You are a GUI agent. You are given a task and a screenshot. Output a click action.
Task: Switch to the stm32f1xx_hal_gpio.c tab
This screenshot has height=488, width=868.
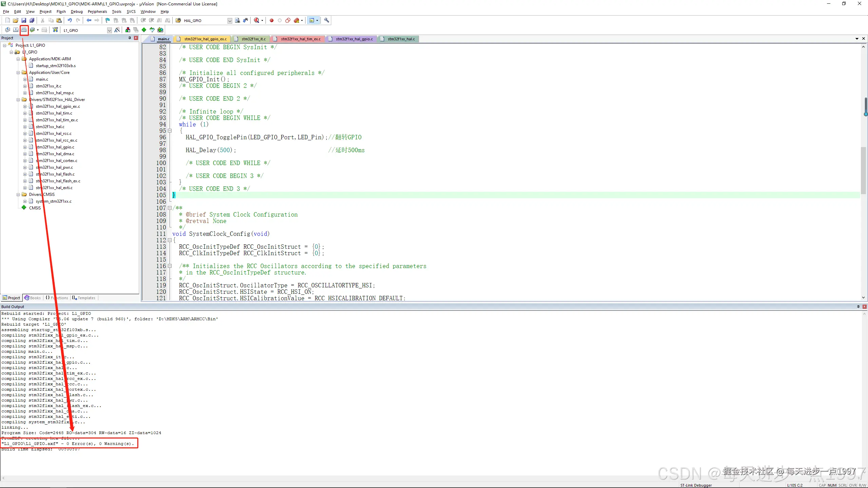click(354, 39)
